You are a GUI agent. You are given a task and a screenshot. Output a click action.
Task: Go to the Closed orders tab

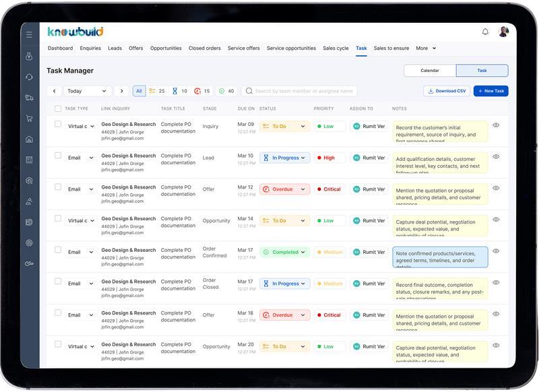pos(205,48)
